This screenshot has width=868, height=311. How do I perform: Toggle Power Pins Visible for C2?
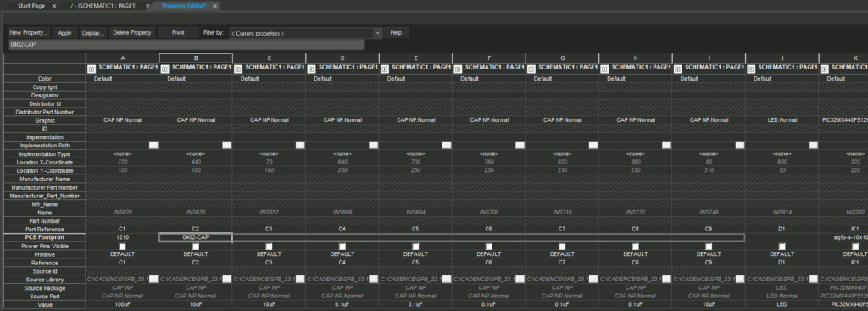tap(196, 247)
